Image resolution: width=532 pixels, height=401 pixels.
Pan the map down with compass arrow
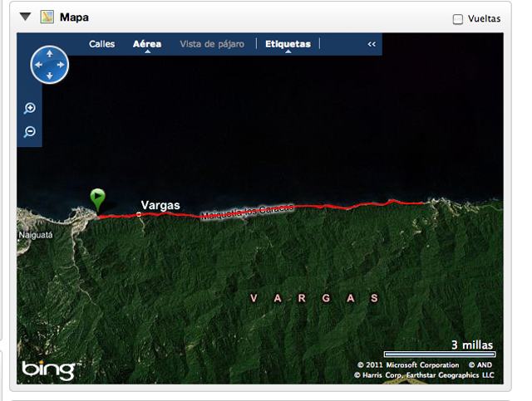50,76
